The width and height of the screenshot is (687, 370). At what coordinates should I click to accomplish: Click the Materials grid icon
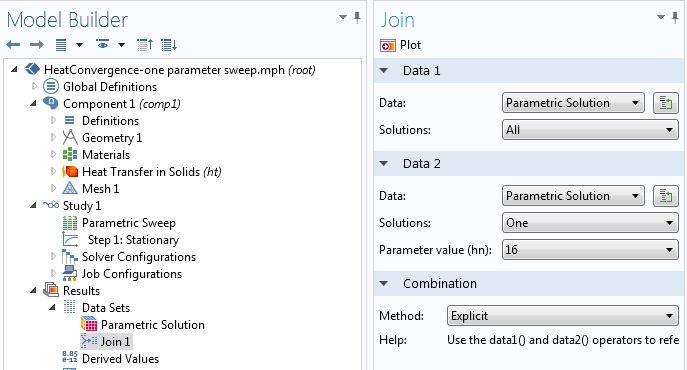coord(70,154)
